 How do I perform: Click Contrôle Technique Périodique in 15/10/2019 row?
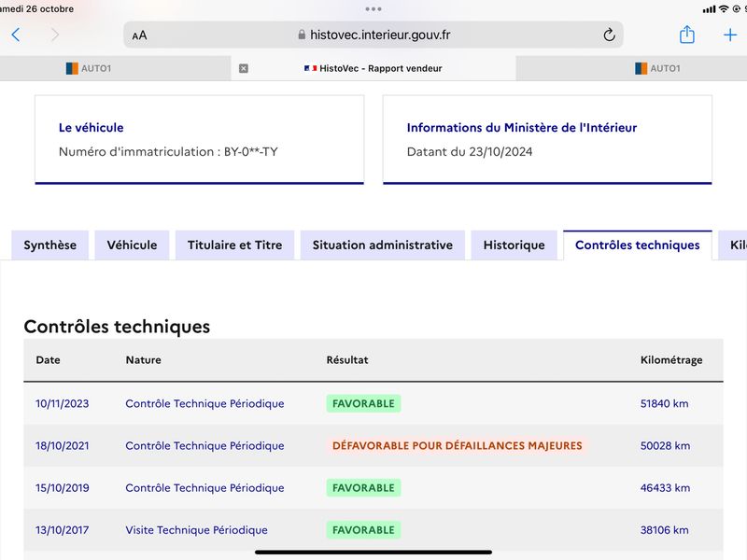tap(204, 488)
